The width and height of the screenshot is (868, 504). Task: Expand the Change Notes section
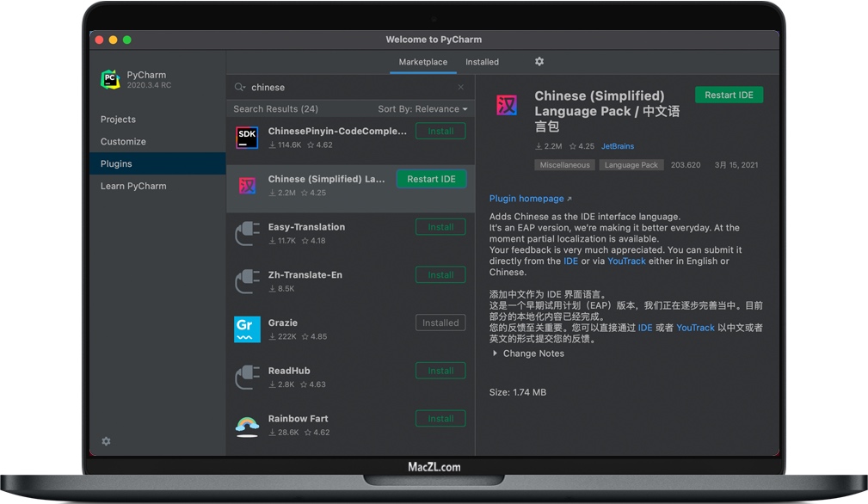(x=528, y=353)
